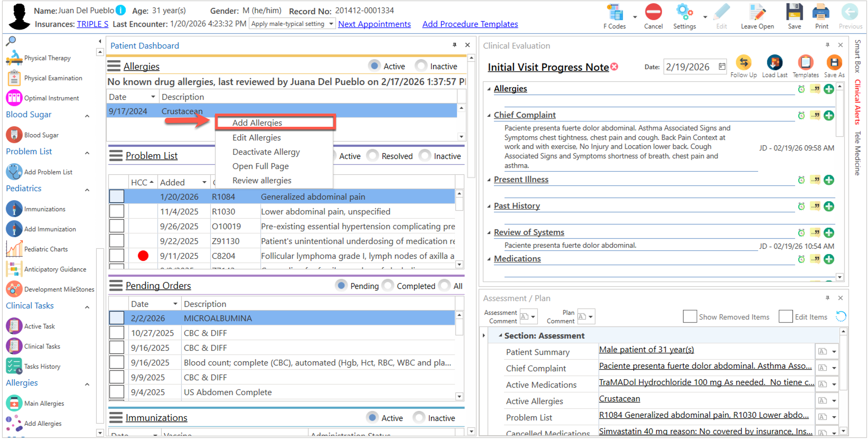Viewport: 868px width, 440px height.
Task: Click the Print icon
Action: (x=821, y=13)
